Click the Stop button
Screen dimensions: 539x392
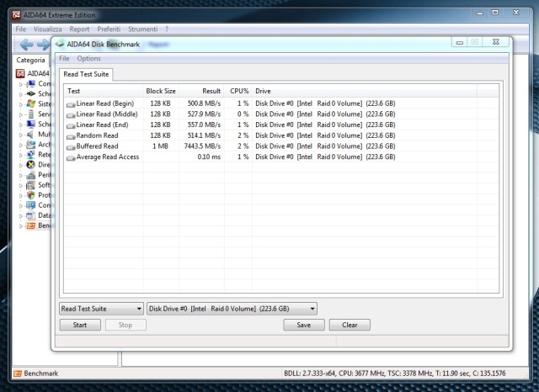(x=125, y=325)
